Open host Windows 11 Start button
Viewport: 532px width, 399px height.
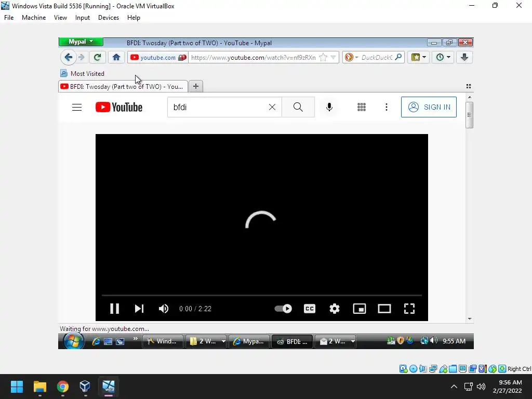click(17, 387)
